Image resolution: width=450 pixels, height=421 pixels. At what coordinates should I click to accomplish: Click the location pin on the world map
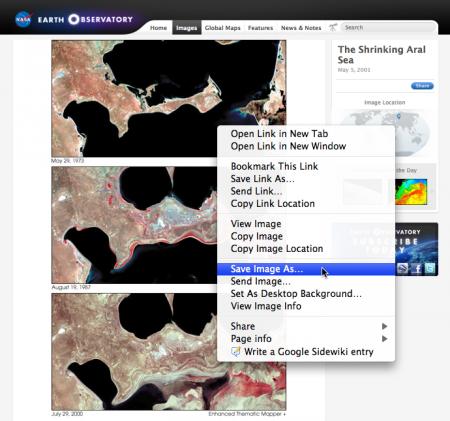(x=398, y=116)
